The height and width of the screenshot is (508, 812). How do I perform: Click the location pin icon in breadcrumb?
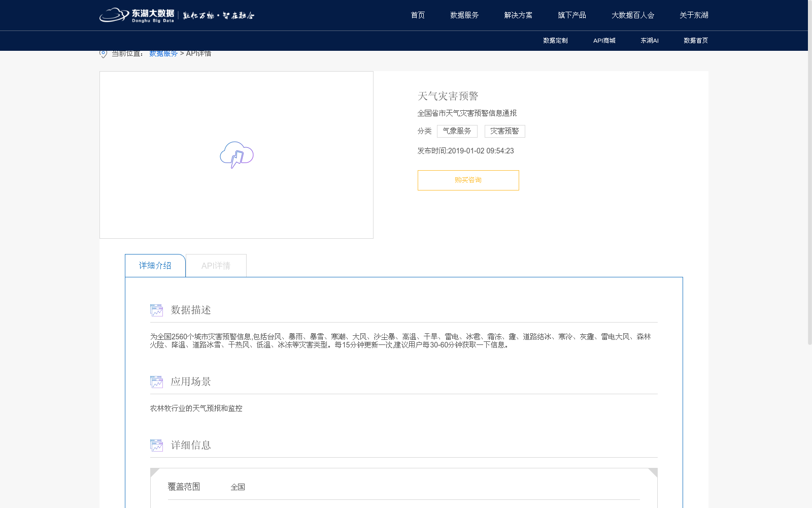pos(104,54)
